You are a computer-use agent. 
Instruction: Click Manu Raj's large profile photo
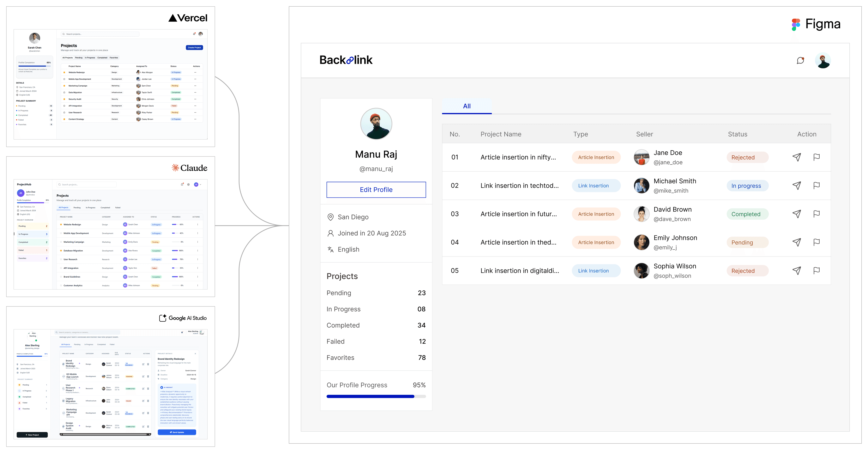(x=376, y=124)
